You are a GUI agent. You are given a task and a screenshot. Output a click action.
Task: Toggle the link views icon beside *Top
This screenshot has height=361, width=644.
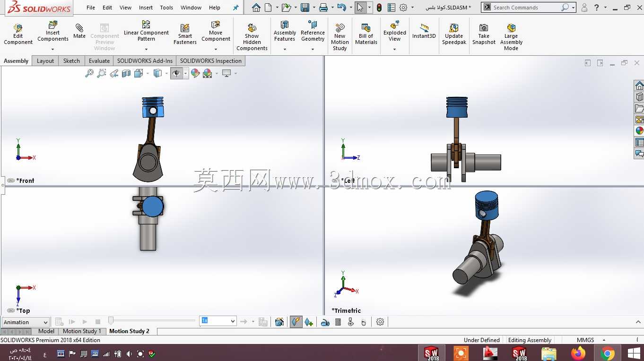(x=10, y=310)
